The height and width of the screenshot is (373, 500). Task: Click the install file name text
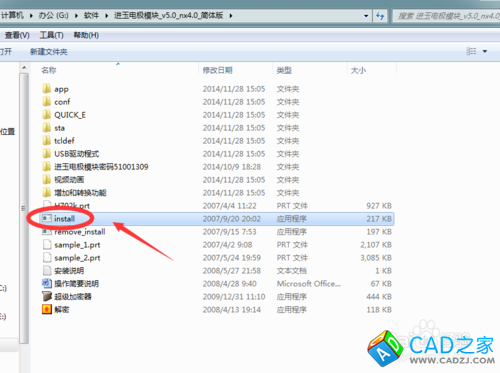tap(64, 219)
